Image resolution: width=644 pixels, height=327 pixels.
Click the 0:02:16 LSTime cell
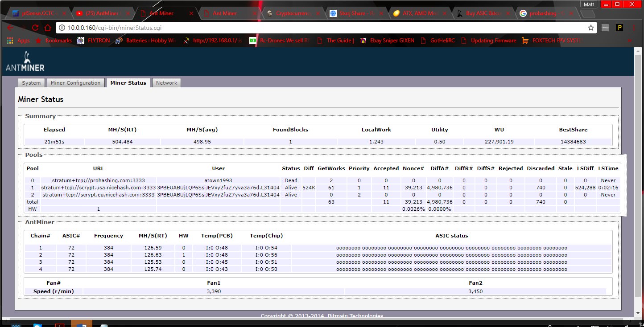pyautogui.click(x=608, y=188)
